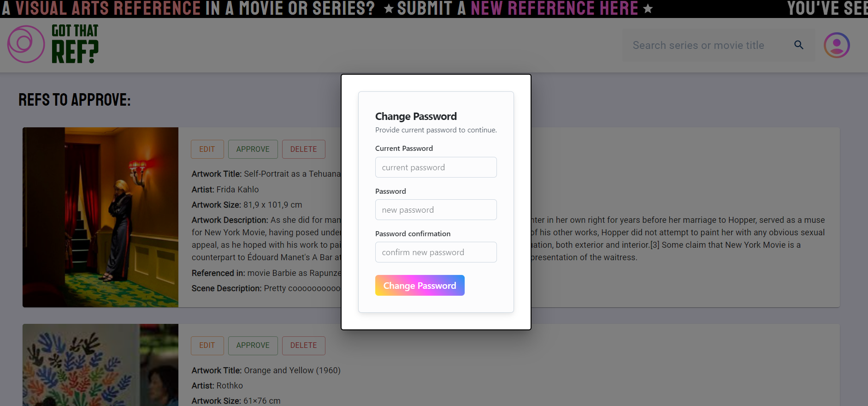Open the user profile avatar icon
The width and height of the screenshot is (868, 406).
837,45
